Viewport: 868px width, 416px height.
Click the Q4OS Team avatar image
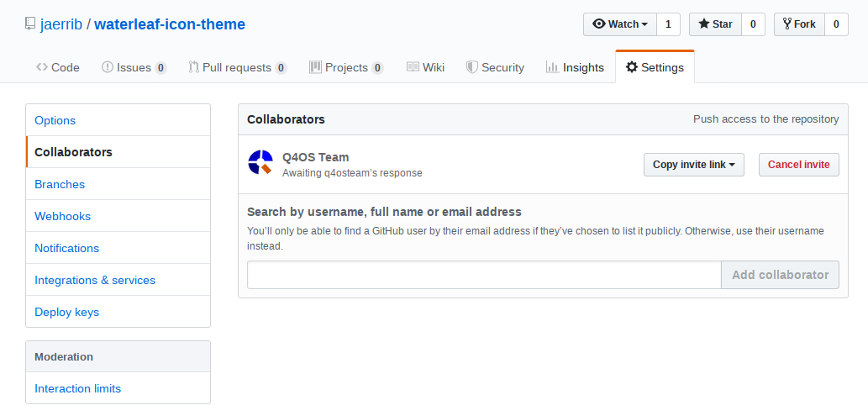[x=260, y=162]
